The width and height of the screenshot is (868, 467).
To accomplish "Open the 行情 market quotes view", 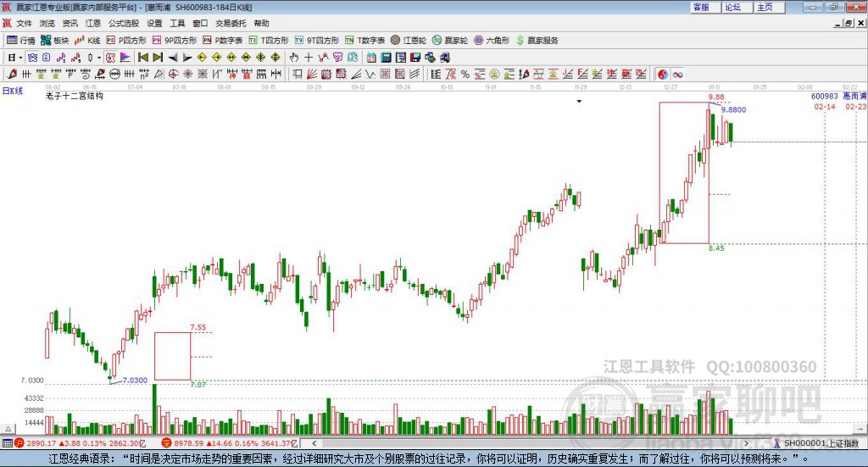I will click(20, 41).
